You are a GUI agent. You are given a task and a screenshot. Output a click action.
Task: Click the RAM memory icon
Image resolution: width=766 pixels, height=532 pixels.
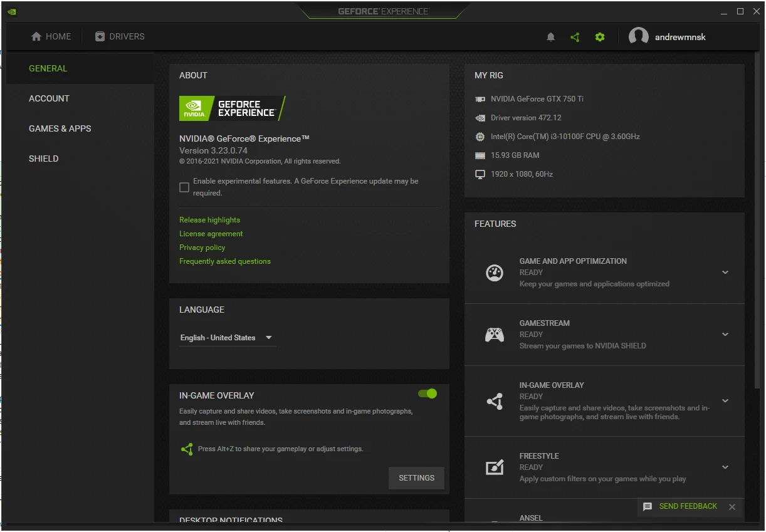coord(480,155)
